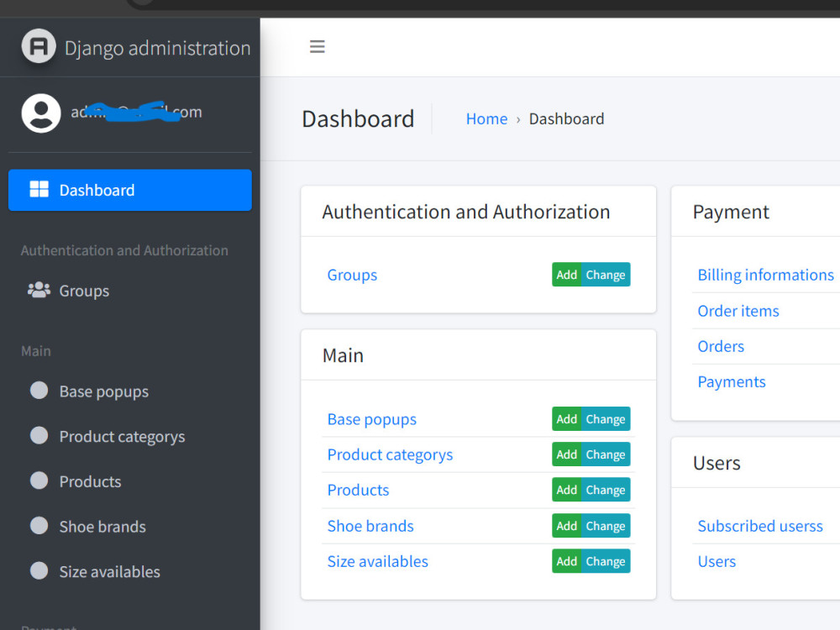Click the admin email username in sidebar

click(x=137, y=112)
